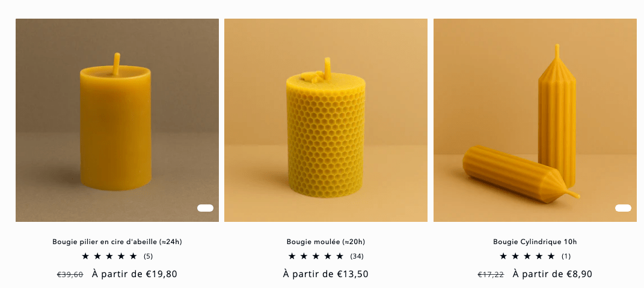Open Bougie pilier en cire d'abeille product link

(117, 242)
